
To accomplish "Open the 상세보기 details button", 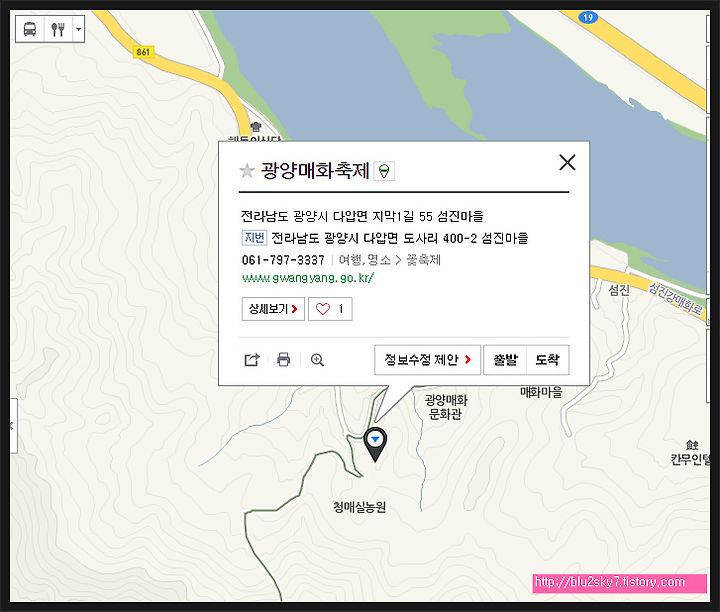I will click(273, 309).
